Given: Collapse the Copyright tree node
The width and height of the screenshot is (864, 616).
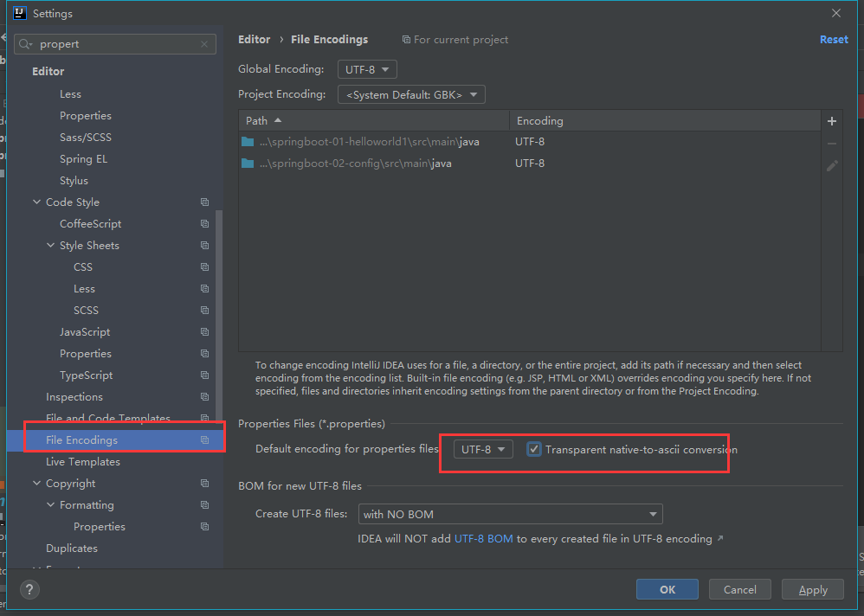Looking at the screenshot, I should pos(37,484).
